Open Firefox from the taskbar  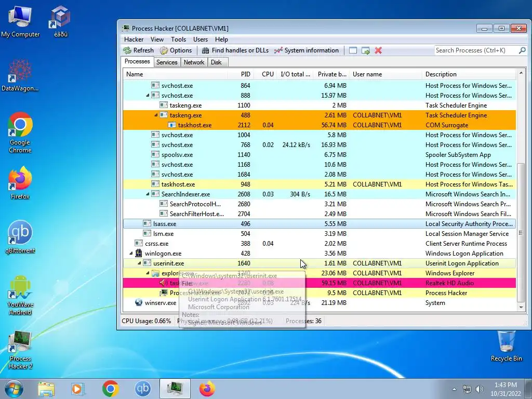coord(207,389)
